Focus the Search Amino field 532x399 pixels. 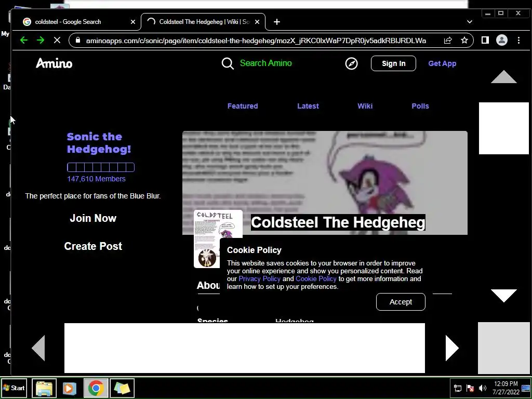265,63
